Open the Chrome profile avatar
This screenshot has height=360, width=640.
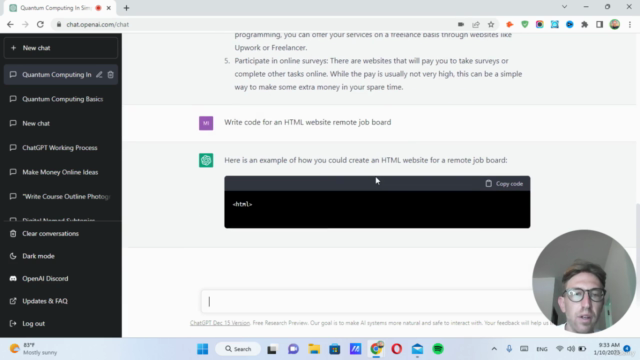[x=615, y=24]
